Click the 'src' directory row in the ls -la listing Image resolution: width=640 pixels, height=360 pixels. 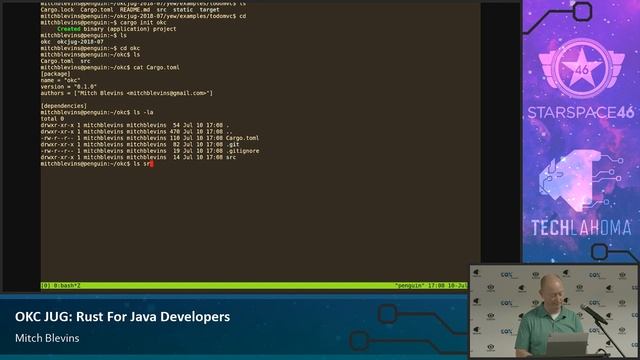tap(138, 157)
